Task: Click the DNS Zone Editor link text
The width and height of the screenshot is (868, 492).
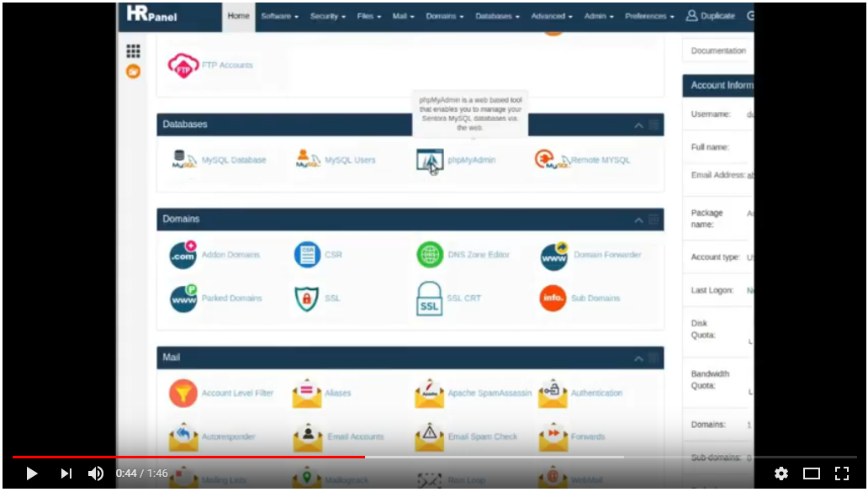Action: [479, 255]
